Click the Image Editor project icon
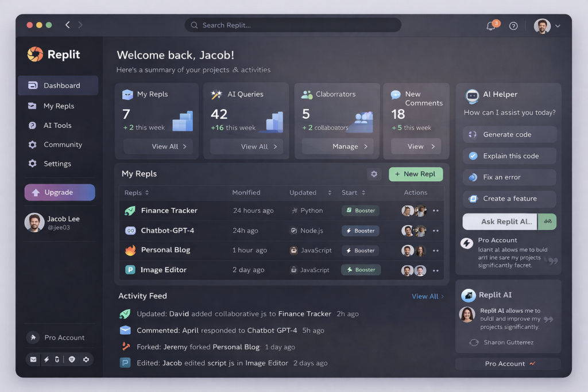This screenshot has height=392, width=588. pyautogui.click(x=130, y=270)
